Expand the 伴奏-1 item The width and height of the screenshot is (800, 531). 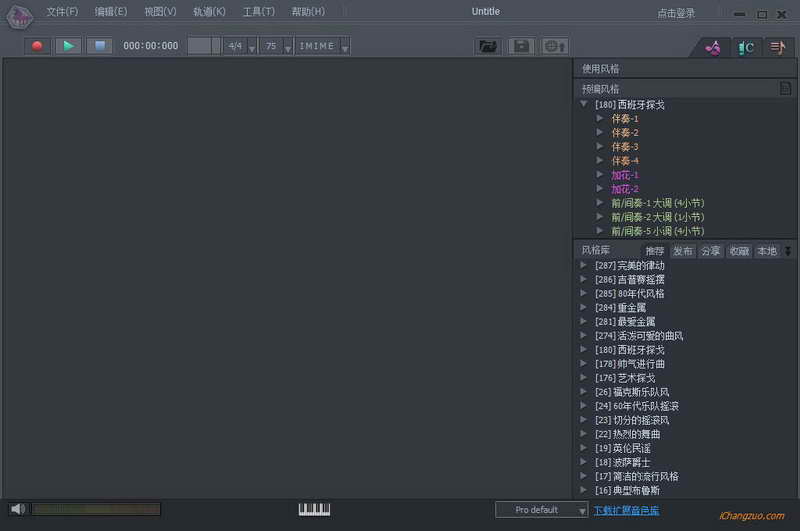point(600,118)
